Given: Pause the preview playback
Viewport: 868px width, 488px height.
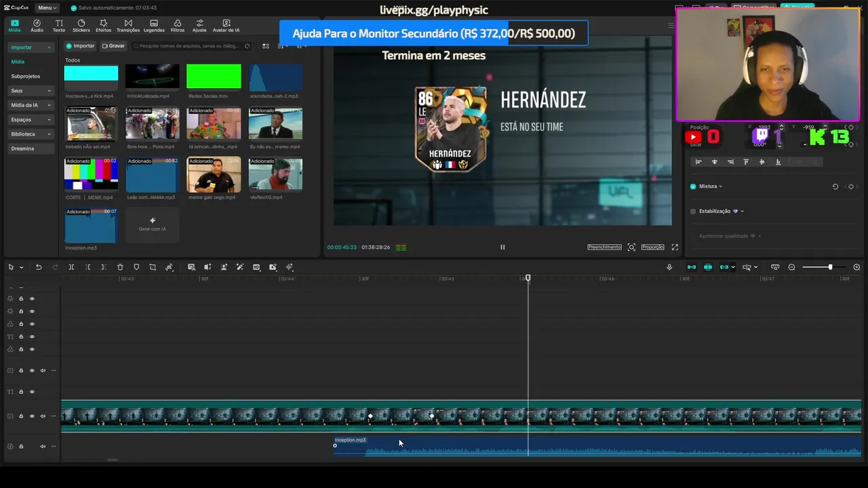Looking at the screenshot, I should 502,247.
